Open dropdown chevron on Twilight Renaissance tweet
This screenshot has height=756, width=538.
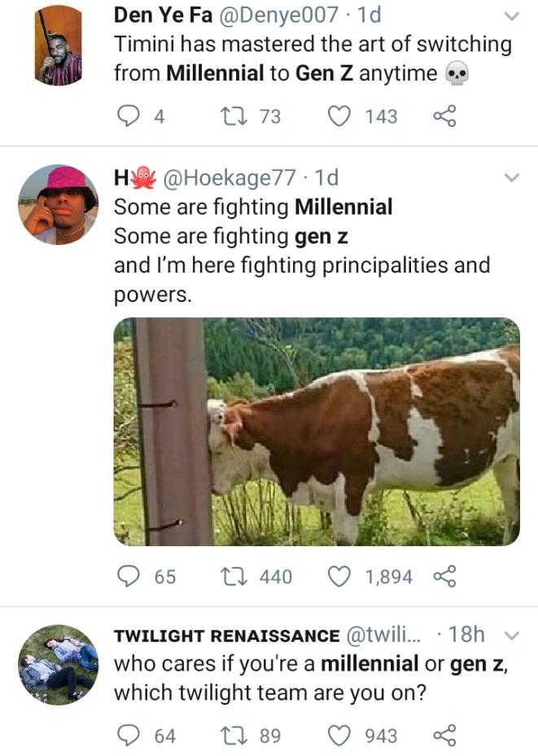pyautogui.click(x=512, y=636)
